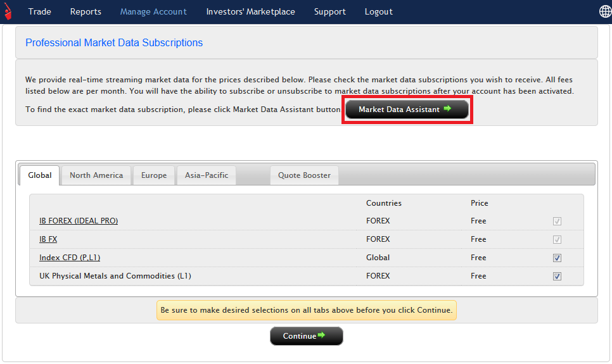Click the Countries column header
The height and width of the screenshot is (364, 612).
[384, 203]
